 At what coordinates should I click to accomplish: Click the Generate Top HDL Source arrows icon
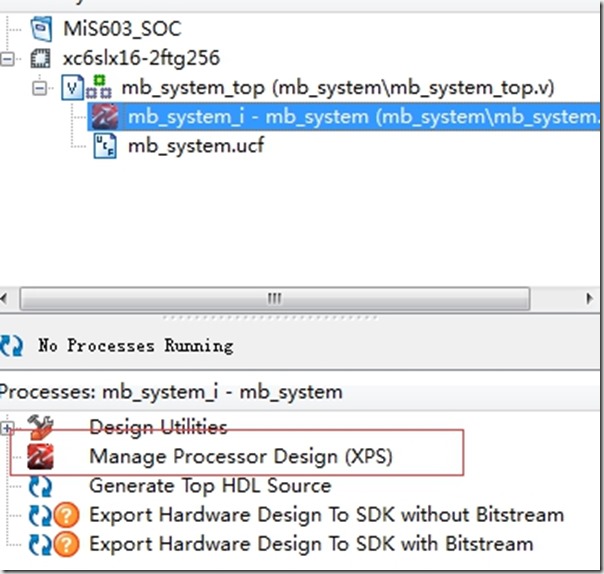(x=40, y=486)
